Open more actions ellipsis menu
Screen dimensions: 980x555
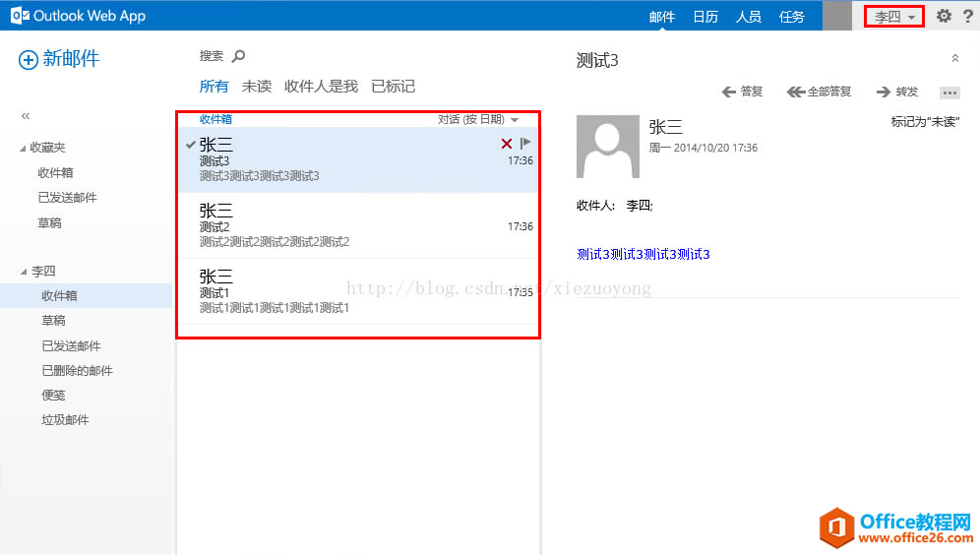[949, 92]
